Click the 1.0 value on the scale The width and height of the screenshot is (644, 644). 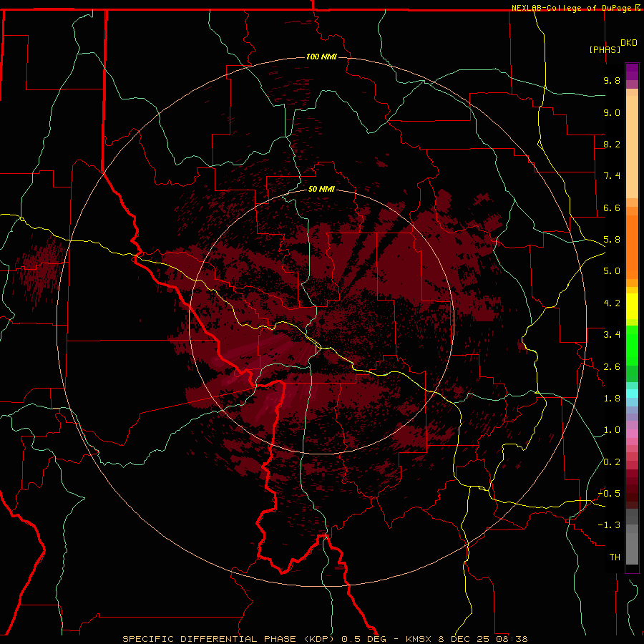point(612,430)
